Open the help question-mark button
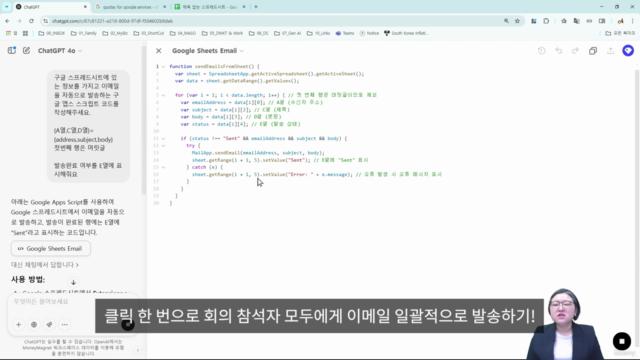This screenshot has width=640, height=360. [x=138, y=350]
